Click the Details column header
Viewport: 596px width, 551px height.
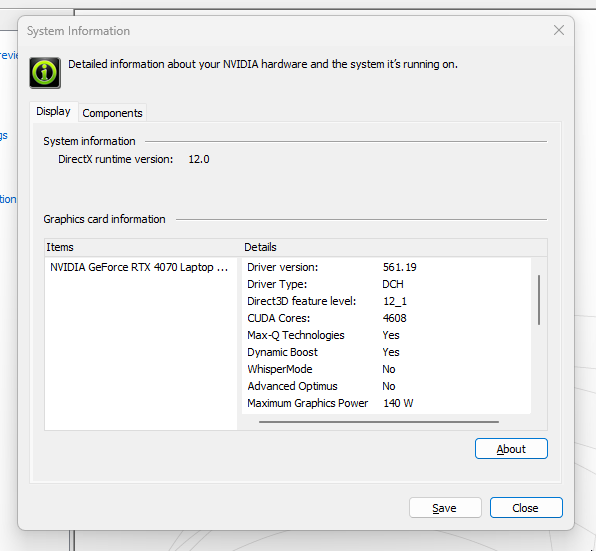coord(395,247)
